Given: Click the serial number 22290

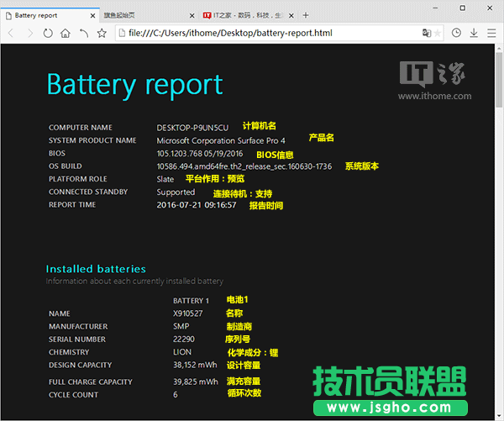Looking at the screenshot, I should coord(184,339).
